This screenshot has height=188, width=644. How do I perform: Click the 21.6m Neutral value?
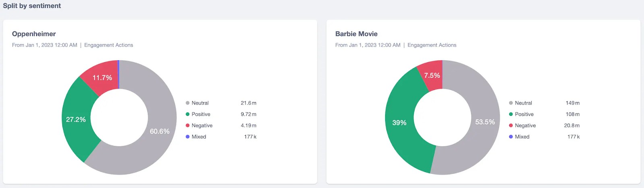(x=248, y=103)
